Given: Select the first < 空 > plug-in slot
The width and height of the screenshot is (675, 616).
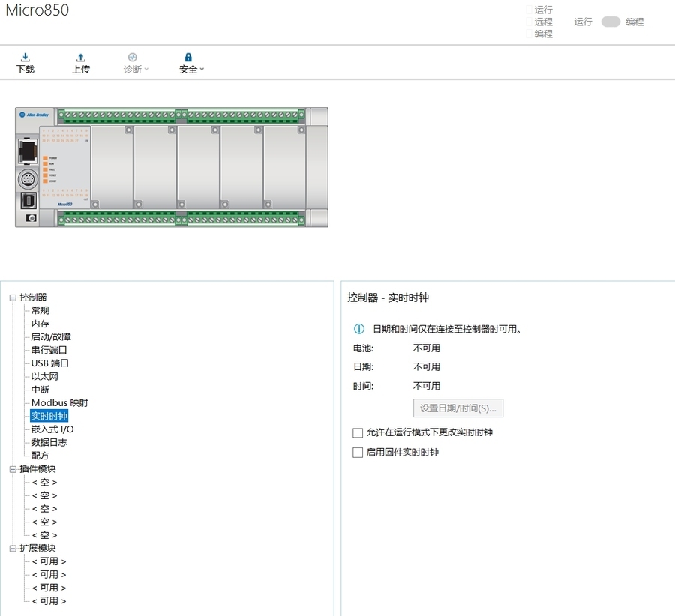Looking at the screenshot, I should pyautogui.click(x=44, y=482).
